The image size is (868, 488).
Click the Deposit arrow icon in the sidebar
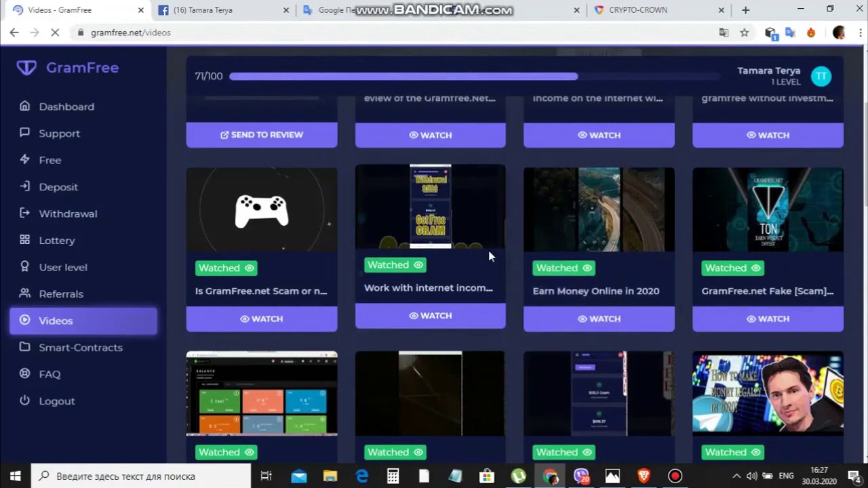pyautogui.click(x=25, y=186)
